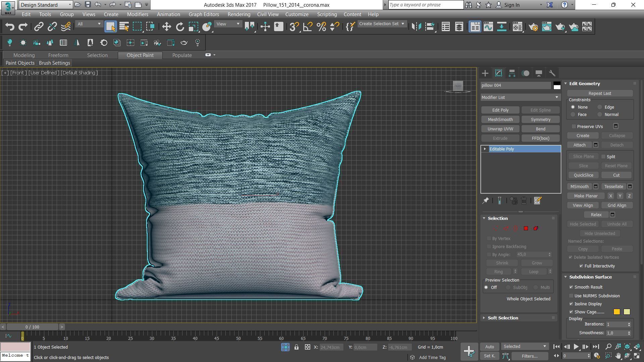This screenshot has width=644, height=362.
Task: Toggle 3D Snaps button
Action: click(x=294, y=27)
